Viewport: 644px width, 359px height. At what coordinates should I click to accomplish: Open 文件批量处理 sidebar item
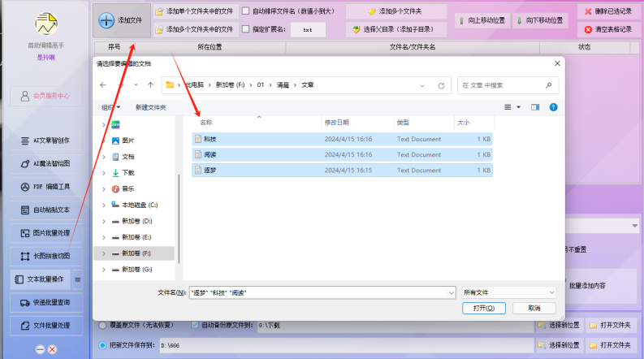point(46,326)
